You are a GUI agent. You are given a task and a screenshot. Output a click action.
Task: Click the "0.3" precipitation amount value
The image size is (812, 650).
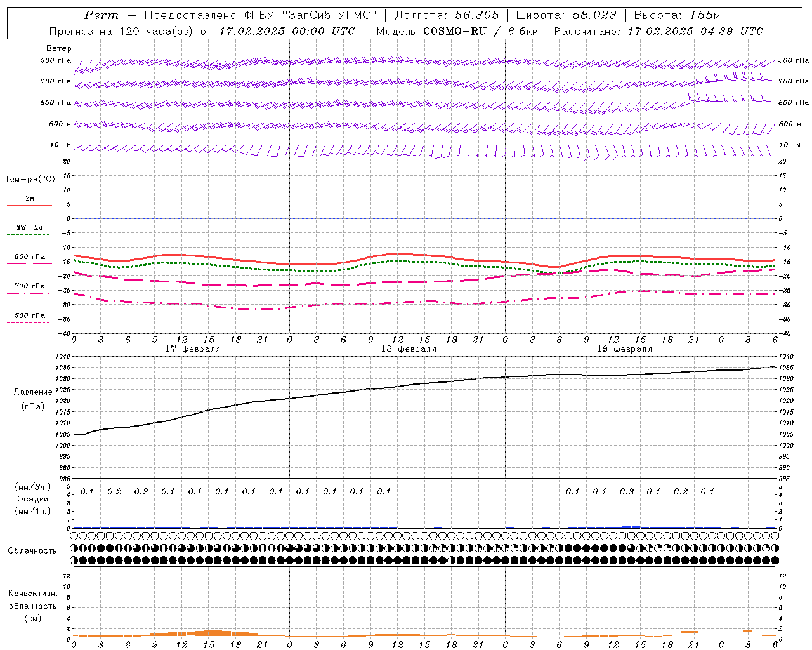click(627, 491)
